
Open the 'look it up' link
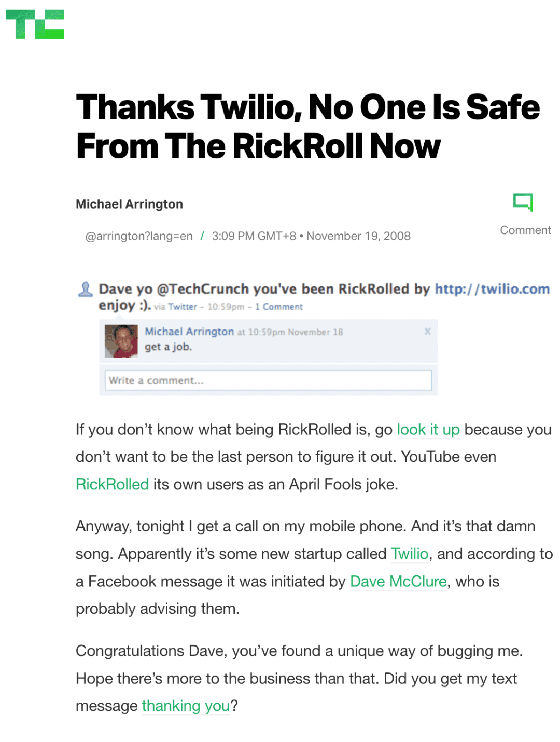(428, 430)
